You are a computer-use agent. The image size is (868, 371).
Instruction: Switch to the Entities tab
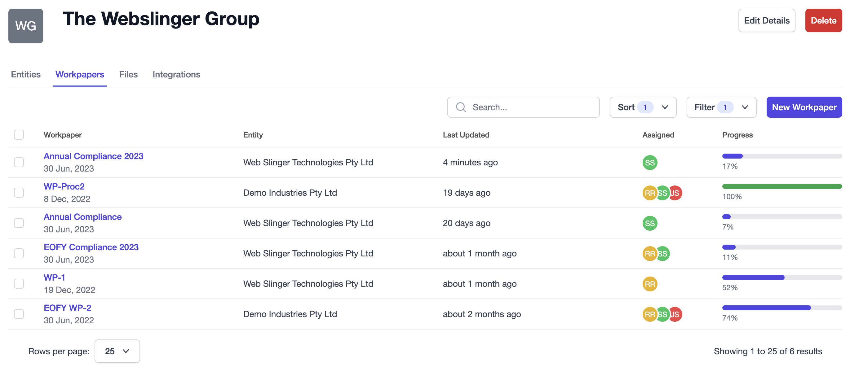pos(25,73)
